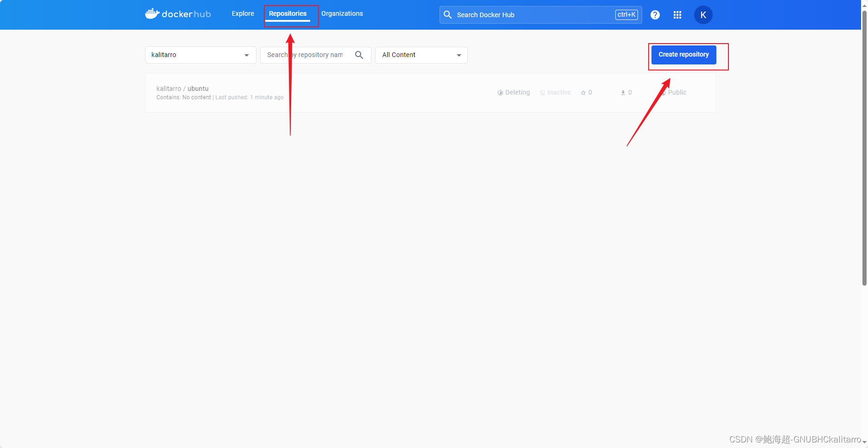Switch to the Repositories tab
868x448 pixels.
click(287, 13)
